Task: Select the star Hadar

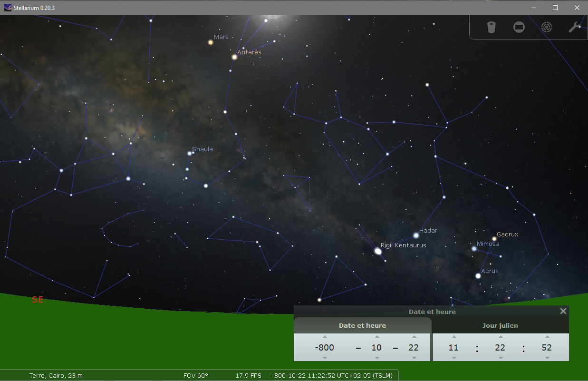Action: 416,235
